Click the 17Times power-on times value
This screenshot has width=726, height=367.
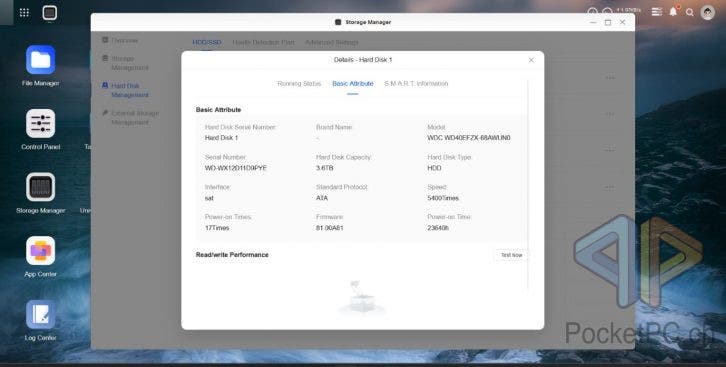click(217, 228)
